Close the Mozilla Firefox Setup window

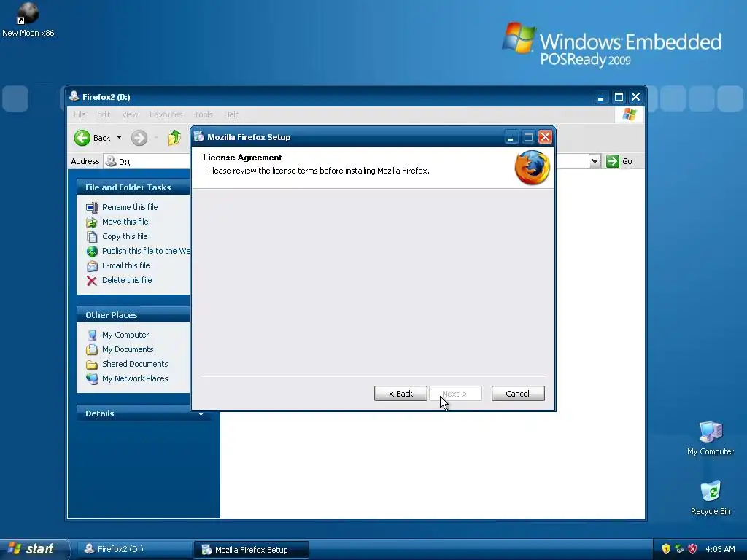coord(545,138)
